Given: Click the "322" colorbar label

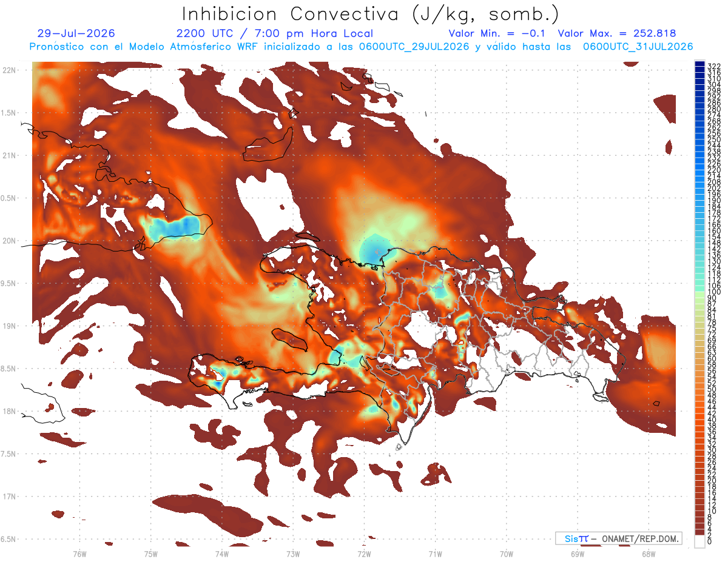Looking at the screenshot, I should (713, 66).
